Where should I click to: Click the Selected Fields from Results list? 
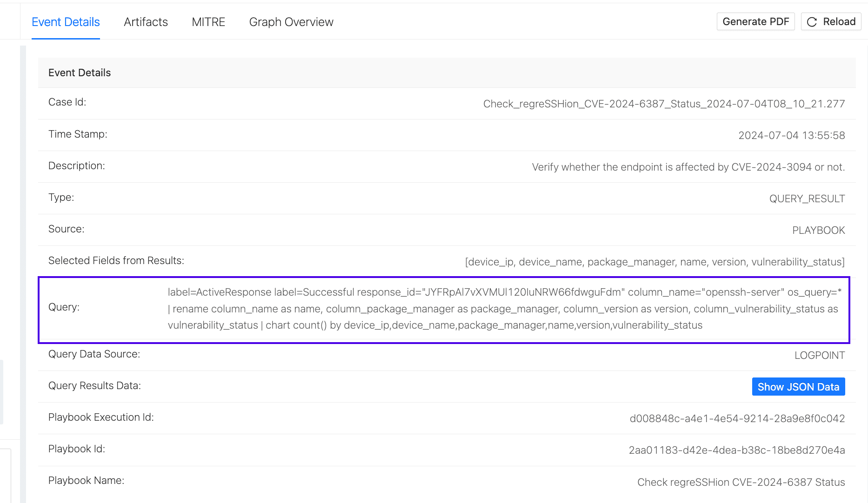click(654, 262)
